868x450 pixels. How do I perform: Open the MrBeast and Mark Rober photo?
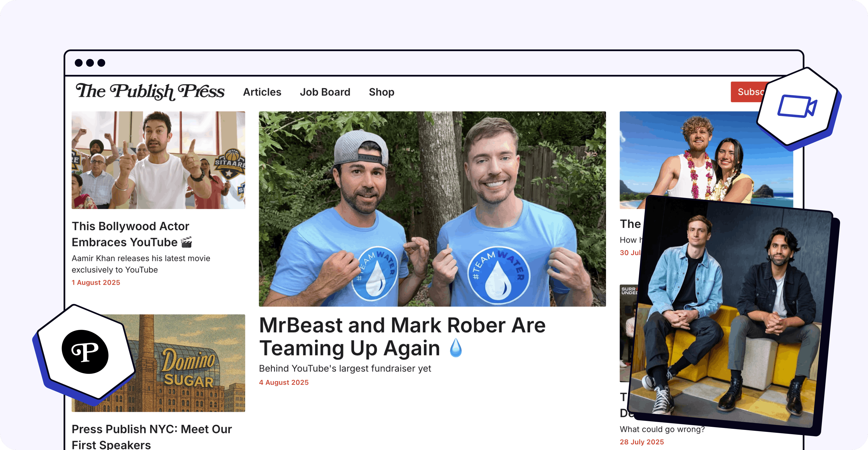click(432, 209)
